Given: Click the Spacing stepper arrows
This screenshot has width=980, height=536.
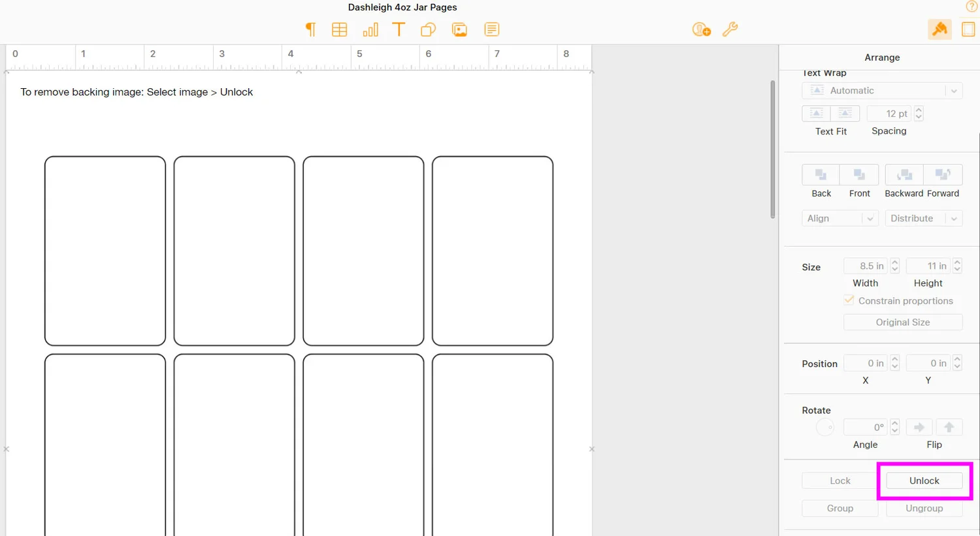Looking at the screenshot, I should (919, 114).
